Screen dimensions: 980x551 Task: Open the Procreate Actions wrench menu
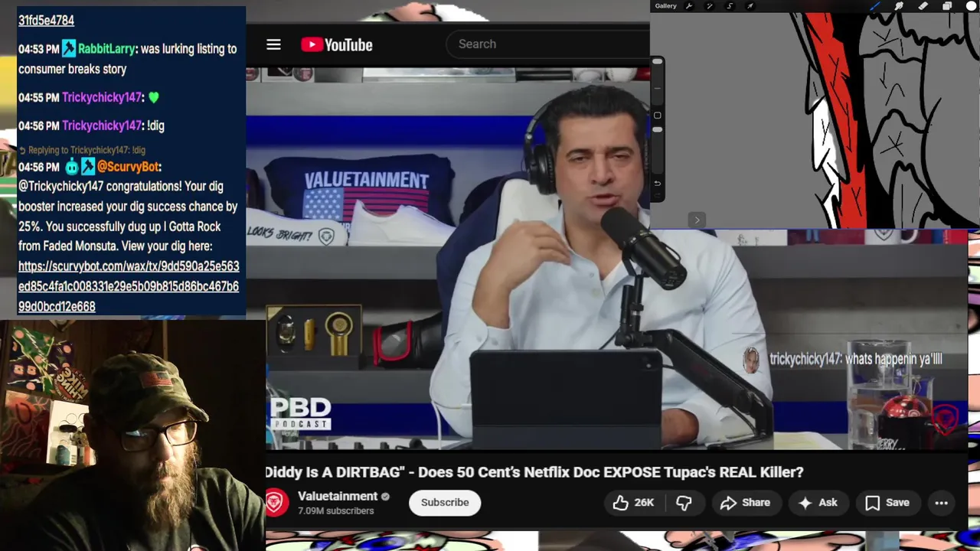click(x=689, y=6)
